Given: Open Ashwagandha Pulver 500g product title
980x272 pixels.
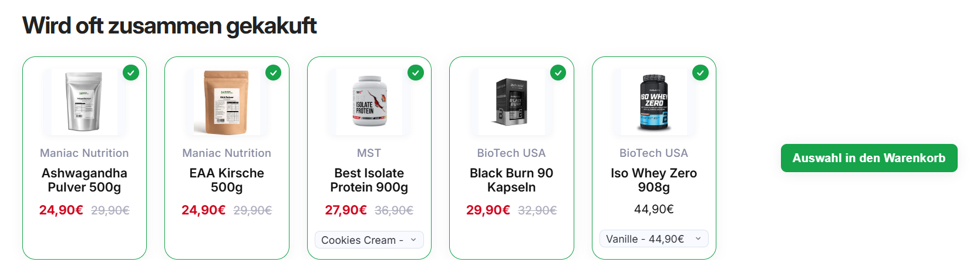Looking at the screenshot, I should [84, 180].
